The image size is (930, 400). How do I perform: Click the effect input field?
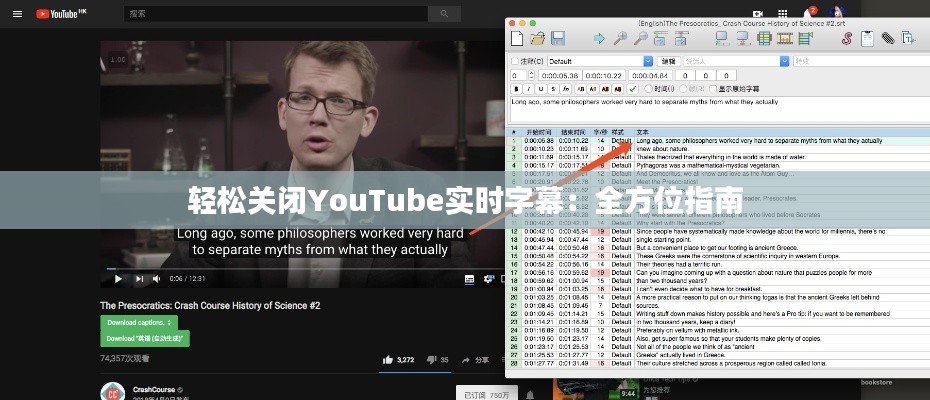[861, 61]
